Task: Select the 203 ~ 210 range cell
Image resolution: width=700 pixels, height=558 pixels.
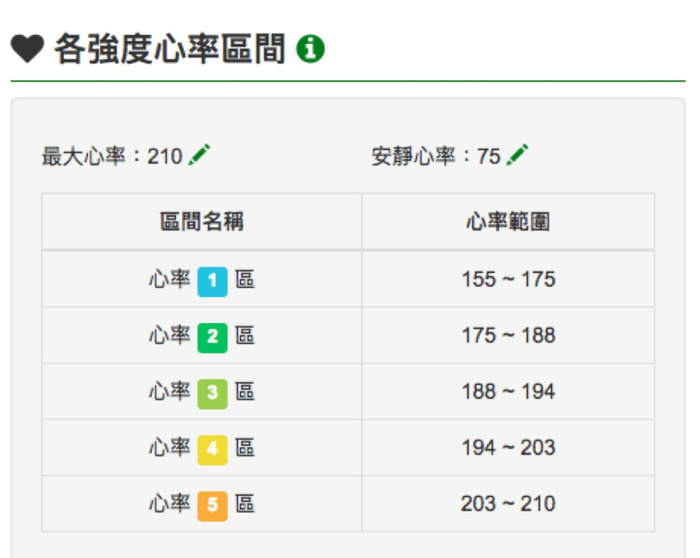Action: (508, 504)
